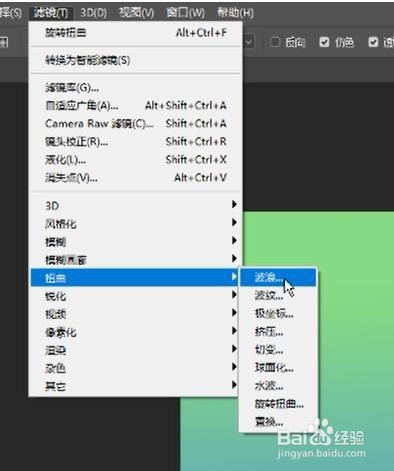The width and height of the screenshot is (394, 471).
Task: Choose 极坐标... polar coordinates
Action: [x=278, y=313]
